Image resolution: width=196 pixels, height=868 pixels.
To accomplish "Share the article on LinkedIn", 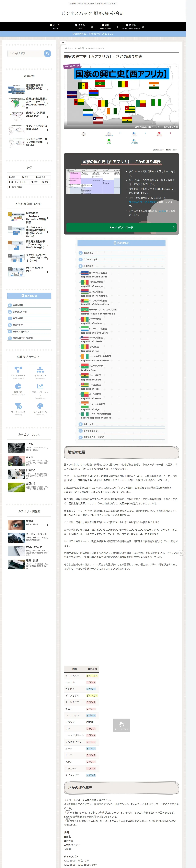I will pos(134,141).
